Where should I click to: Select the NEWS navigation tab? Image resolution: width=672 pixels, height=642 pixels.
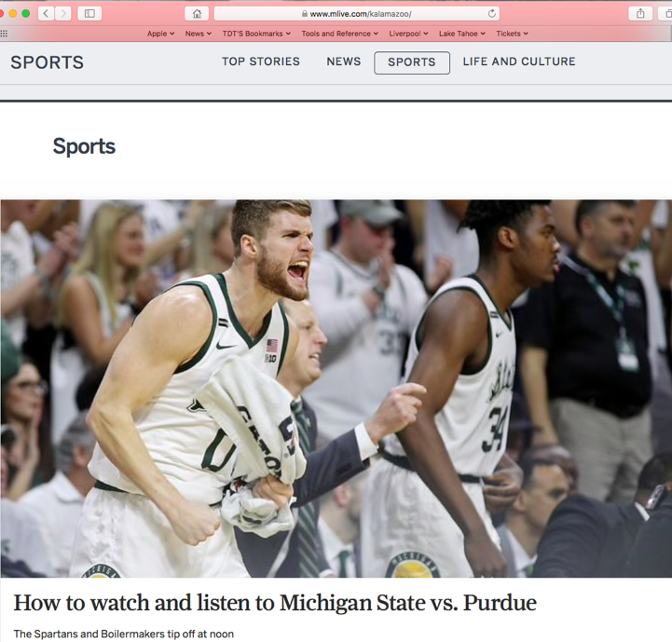(344, 61)
